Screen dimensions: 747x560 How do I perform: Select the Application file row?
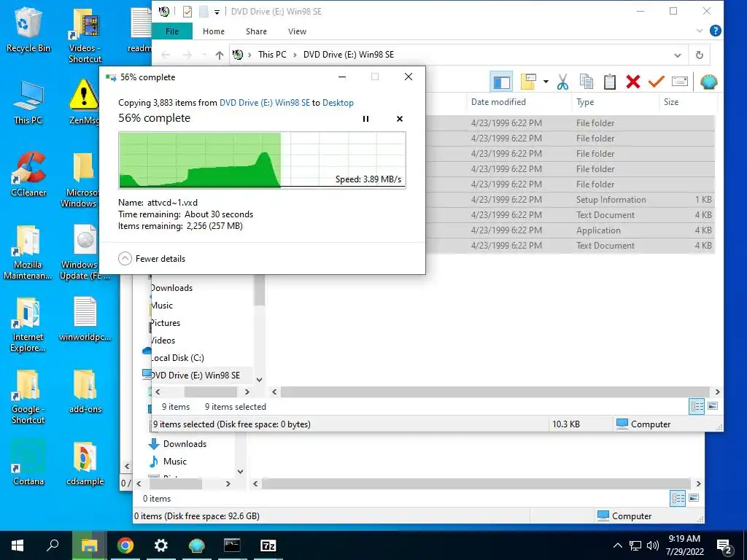point(570,230)
